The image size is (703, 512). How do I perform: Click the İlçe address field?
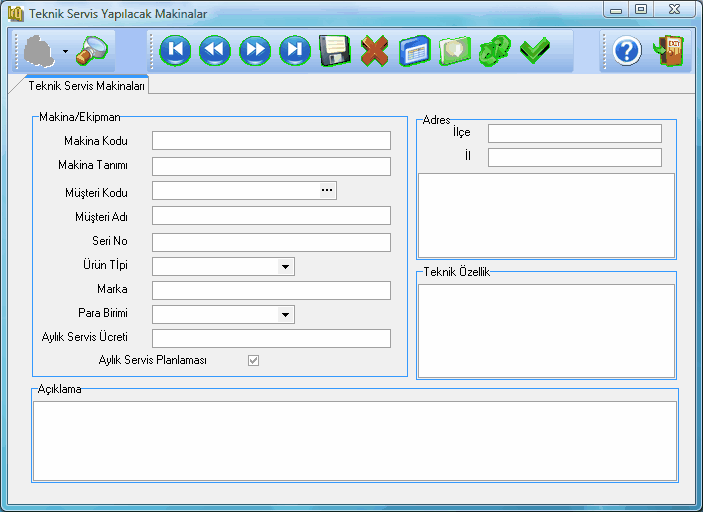(574, 134)
